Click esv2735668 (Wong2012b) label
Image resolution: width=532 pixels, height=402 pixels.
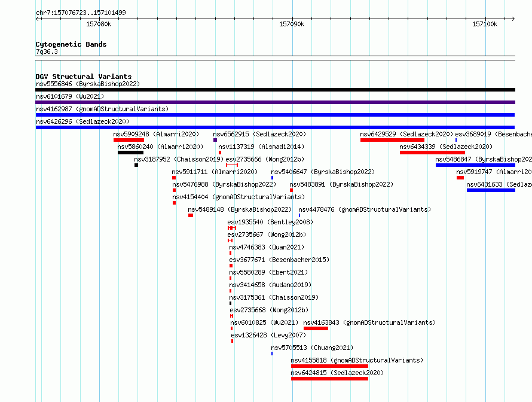[269, 310]
